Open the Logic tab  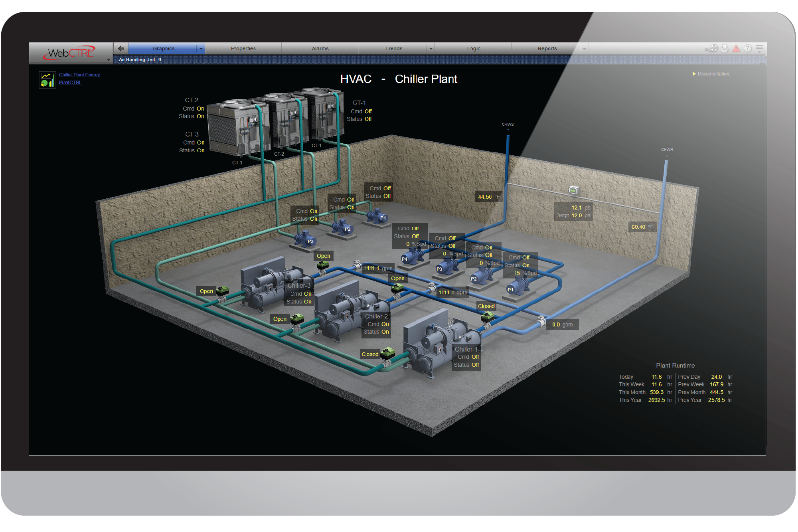[474, 48]
